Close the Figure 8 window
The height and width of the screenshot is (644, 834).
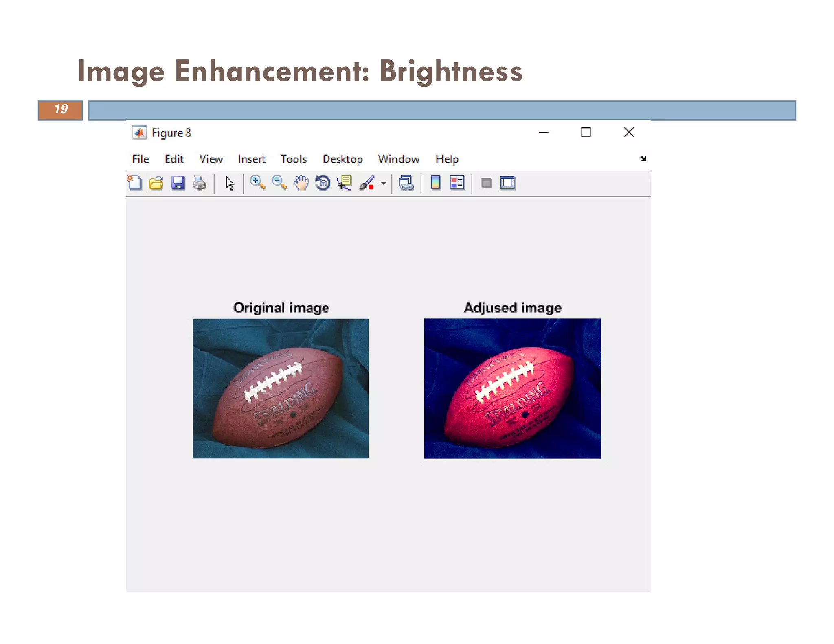[629, 132]
